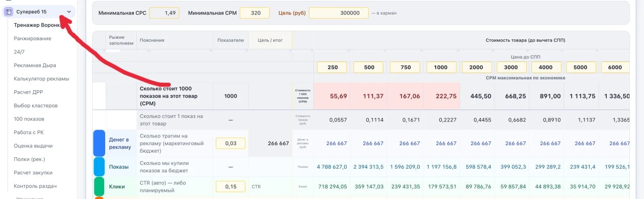This screenshot has width=644, height=199.
Task: Click the Минимальная CPC input field
Action: pos(164,13)
